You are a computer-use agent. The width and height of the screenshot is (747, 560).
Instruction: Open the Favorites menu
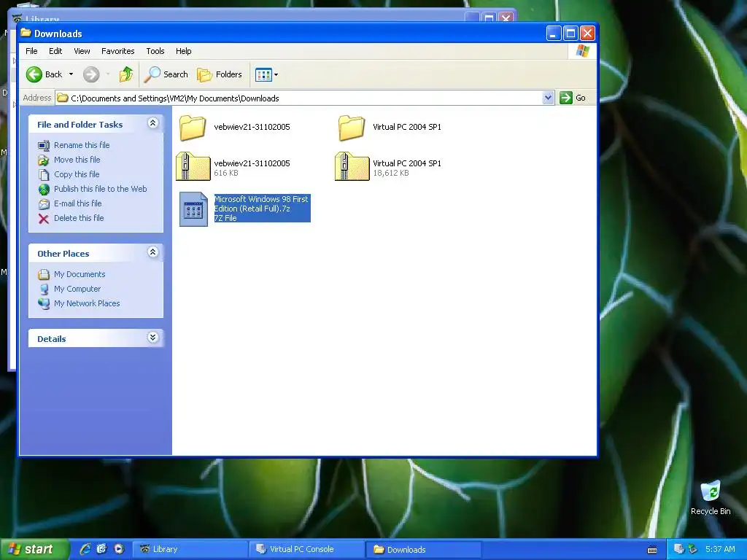tap(117, 51)
